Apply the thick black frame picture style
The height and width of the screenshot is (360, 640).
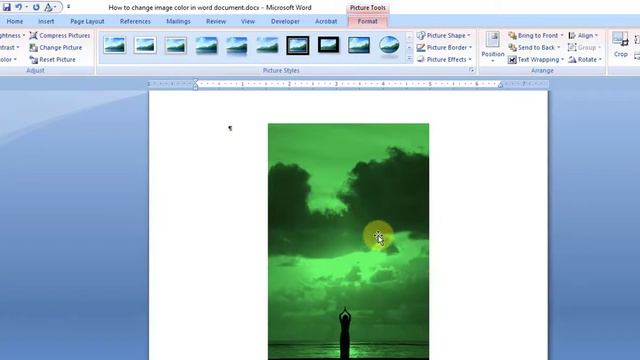click(328, 45)
